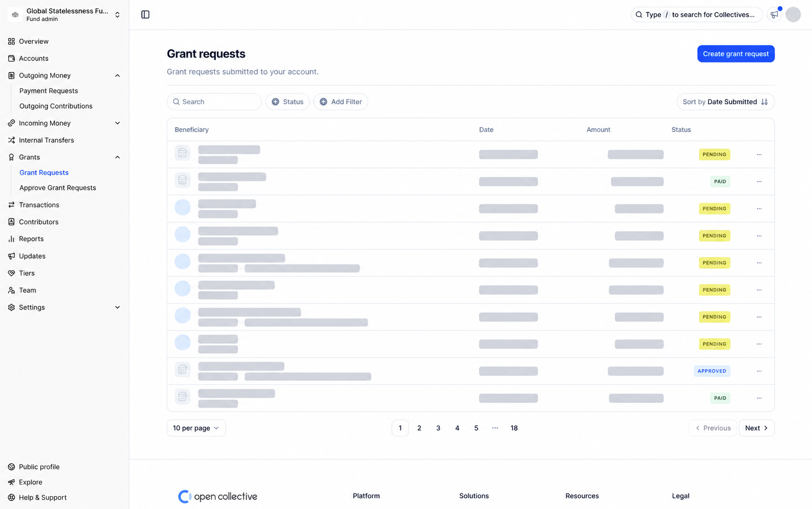Click the Resources footer heading

(x=582, y=496)
